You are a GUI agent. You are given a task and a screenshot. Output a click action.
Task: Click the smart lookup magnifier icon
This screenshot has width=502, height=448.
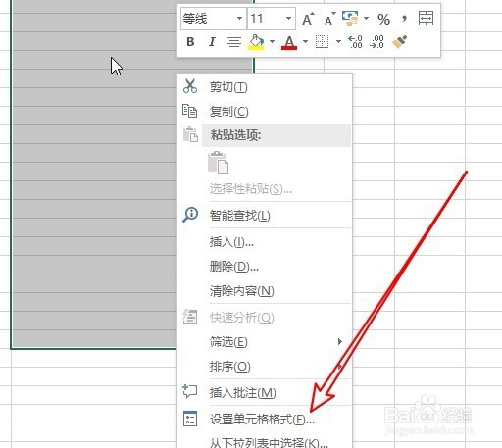coord(190,215)
